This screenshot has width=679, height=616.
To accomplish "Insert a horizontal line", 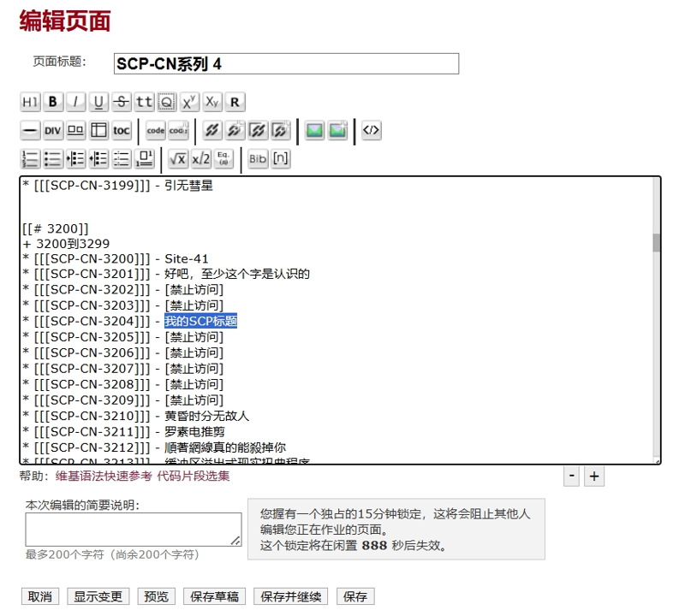I will (x=30, y=130).
